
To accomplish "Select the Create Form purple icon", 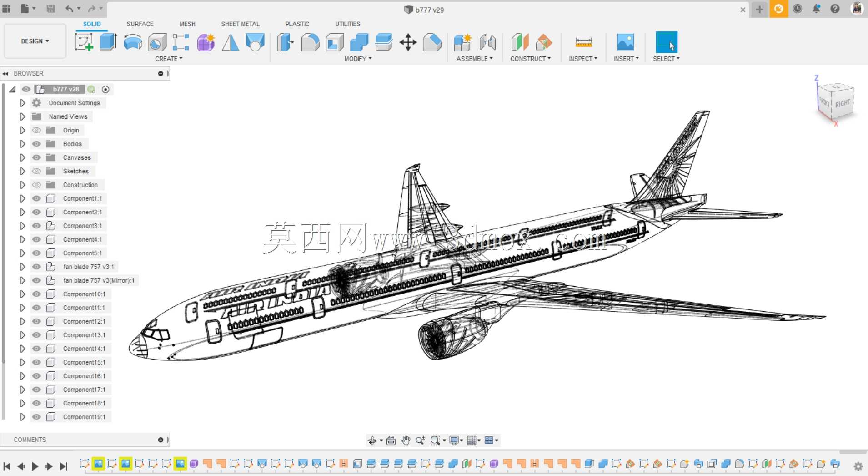I will pyautogui.click(x=206, y=42).
